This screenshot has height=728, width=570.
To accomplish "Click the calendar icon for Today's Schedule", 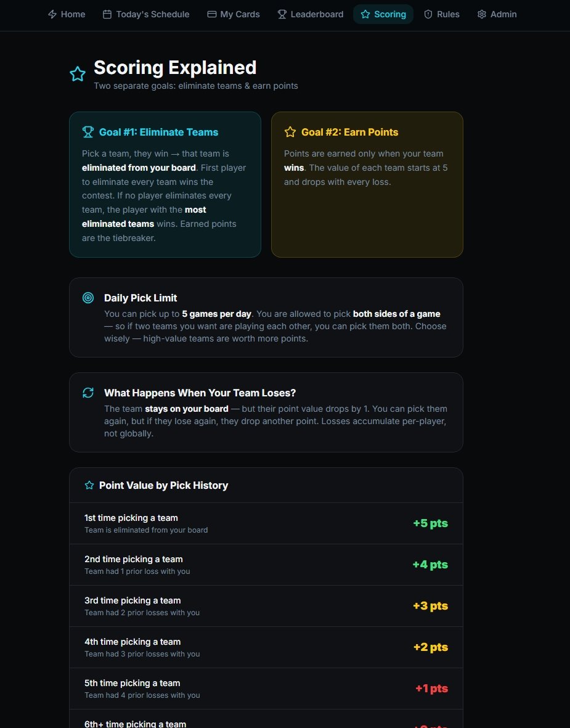I will (x=107, y=14).
